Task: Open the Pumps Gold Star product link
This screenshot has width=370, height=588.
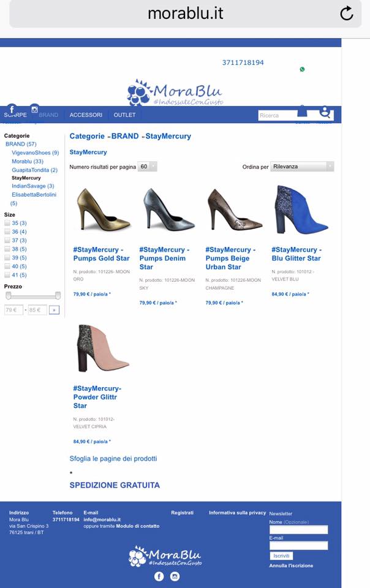Action: [102, 254]
